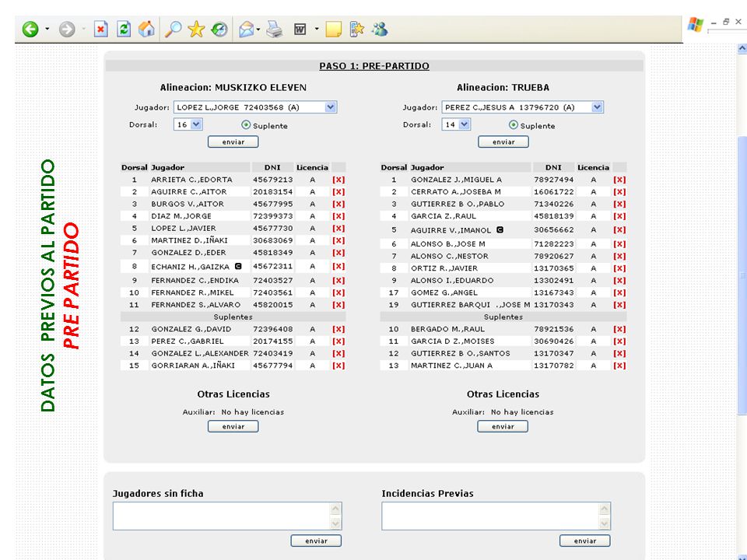The image size is (747, 560).
Task: Remove MARTINEZ C.,JUAN A with [X]
Action: [x=619, y=366]
